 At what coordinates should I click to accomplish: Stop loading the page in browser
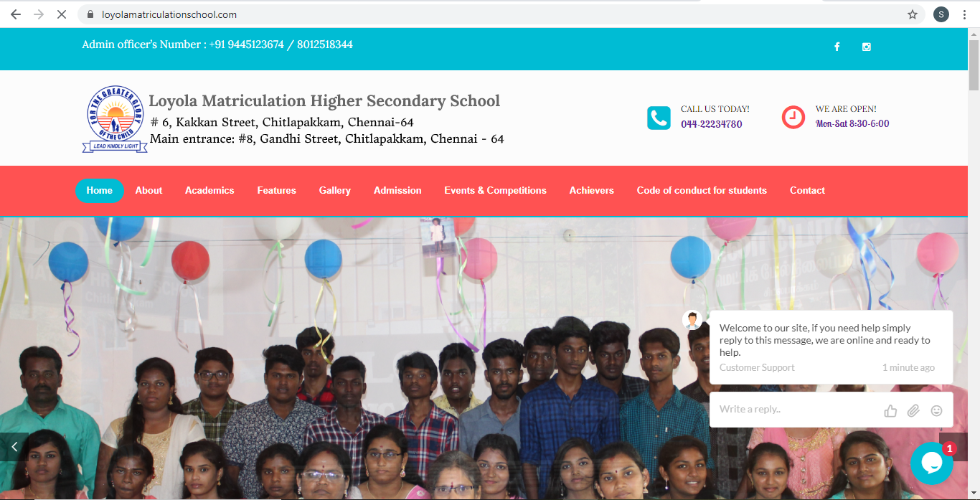pos(62,14)
